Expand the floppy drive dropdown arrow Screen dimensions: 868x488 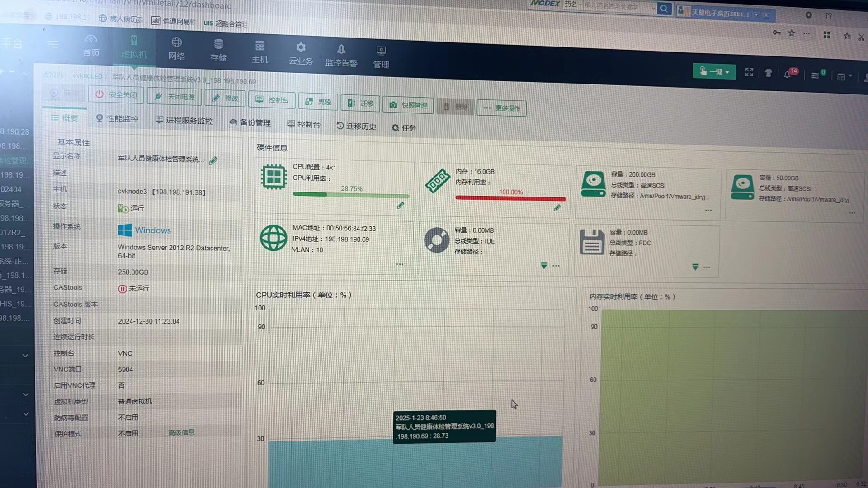(695, 267)
